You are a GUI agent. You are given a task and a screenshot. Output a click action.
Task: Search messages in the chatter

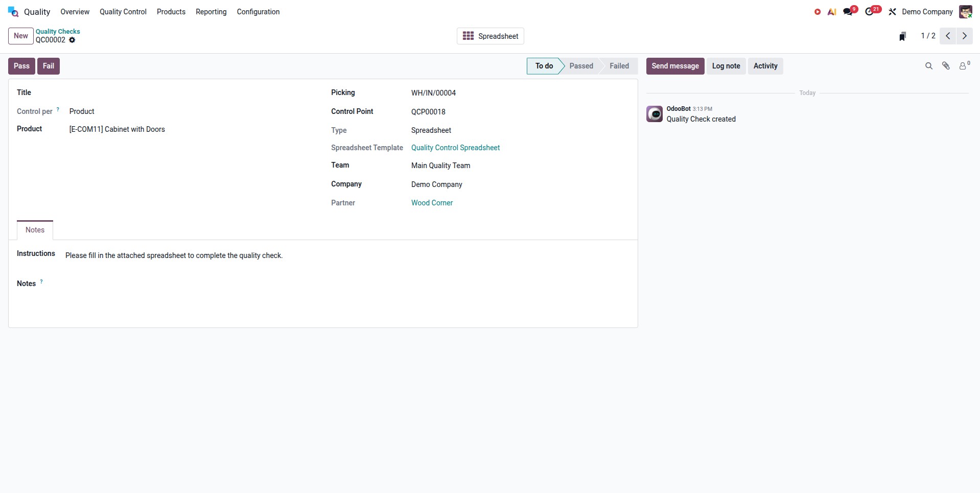929,66
